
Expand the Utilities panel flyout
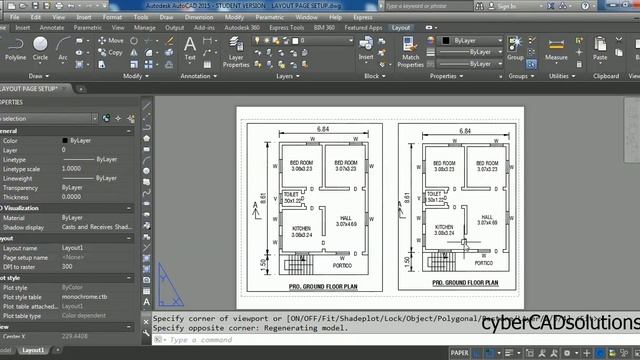click(x=562, y=76)
